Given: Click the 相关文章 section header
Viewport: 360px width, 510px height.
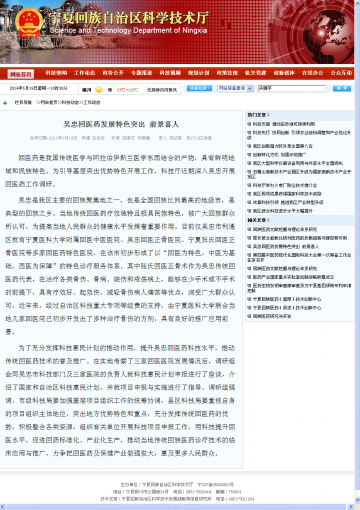Looking at the screenshot, I should [258, 220].
